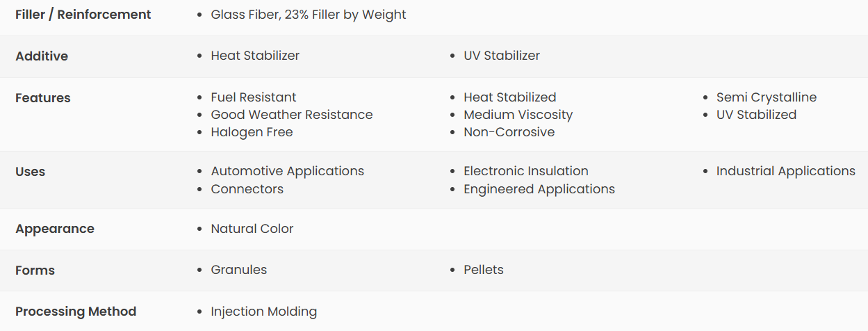This screenshot has height=331, width=868.
Task: Select the Semi Crystalline feature
Action: tap(767, 97)
